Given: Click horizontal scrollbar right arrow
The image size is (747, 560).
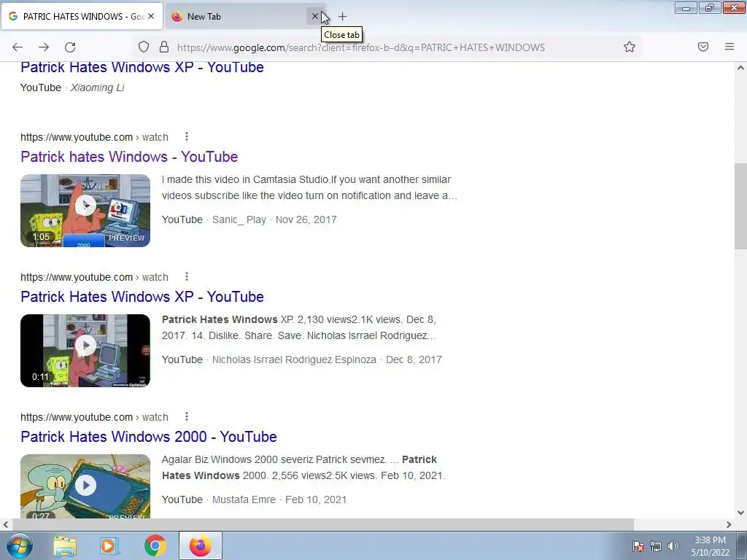Looking at the screenshot, I should [729, 524].
